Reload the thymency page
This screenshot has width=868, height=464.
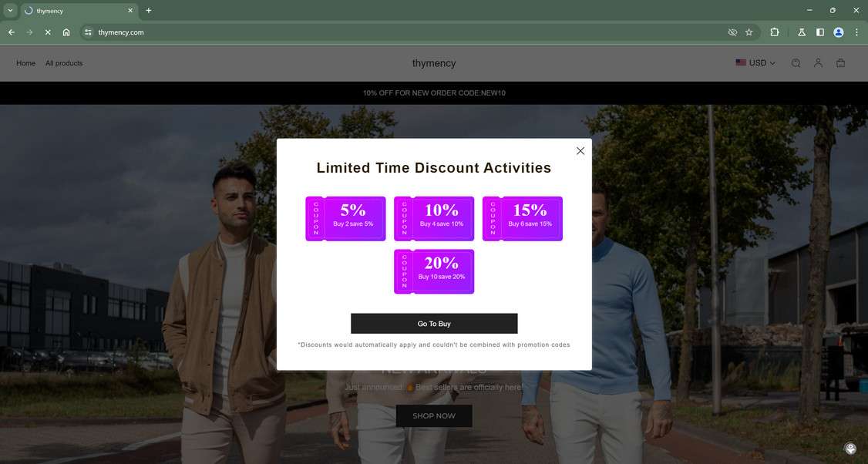[47, 32]
